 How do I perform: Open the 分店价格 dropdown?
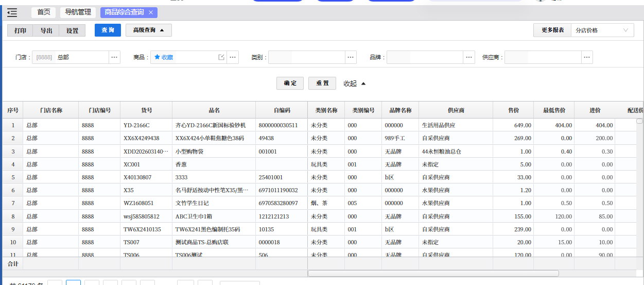tap(602, 30)
